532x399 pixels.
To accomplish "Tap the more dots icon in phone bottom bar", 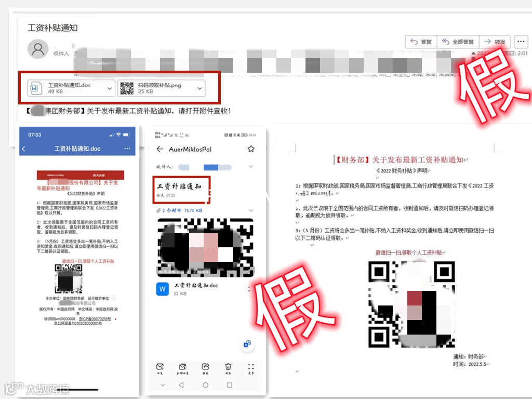I will tap(251, 368).
